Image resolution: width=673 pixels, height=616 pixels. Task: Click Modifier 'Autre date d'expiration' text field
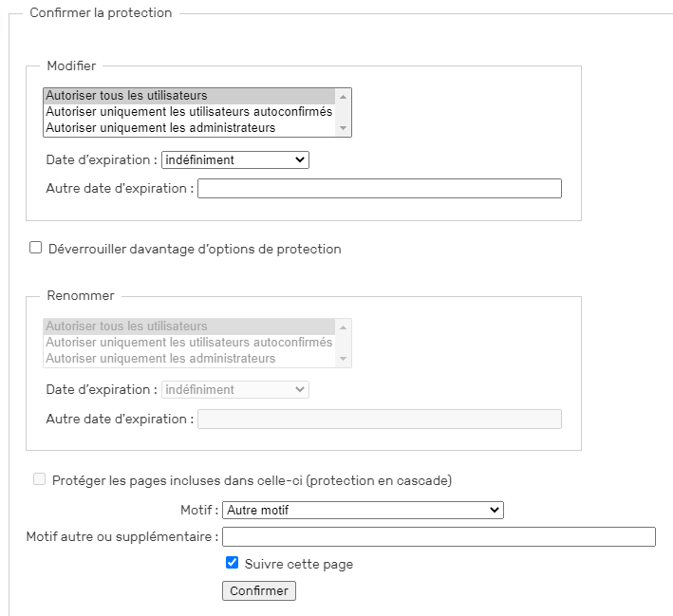(x=379, y=189)
